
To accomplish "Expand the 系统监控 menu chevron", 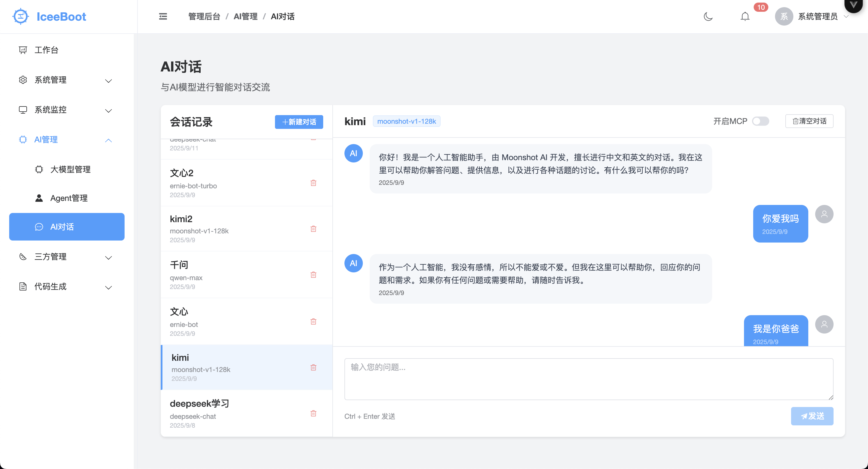I will (x=108, y=111).
